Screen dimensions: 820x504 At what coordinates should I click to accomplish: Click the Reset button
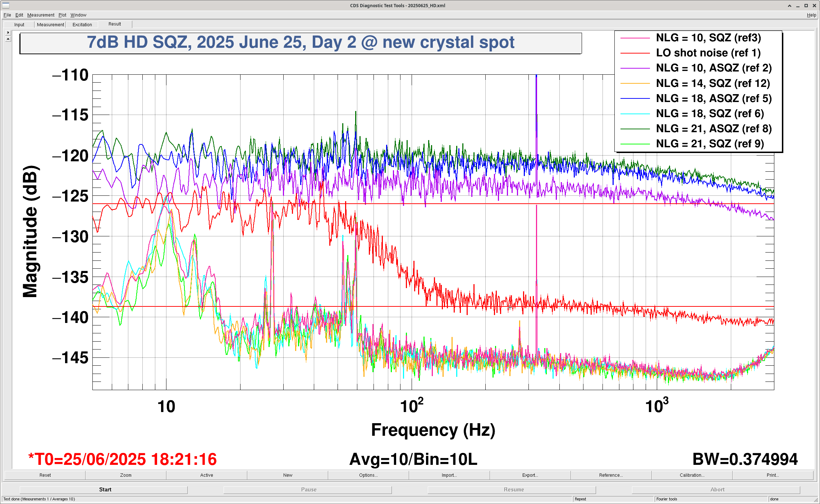click(45, 475)
